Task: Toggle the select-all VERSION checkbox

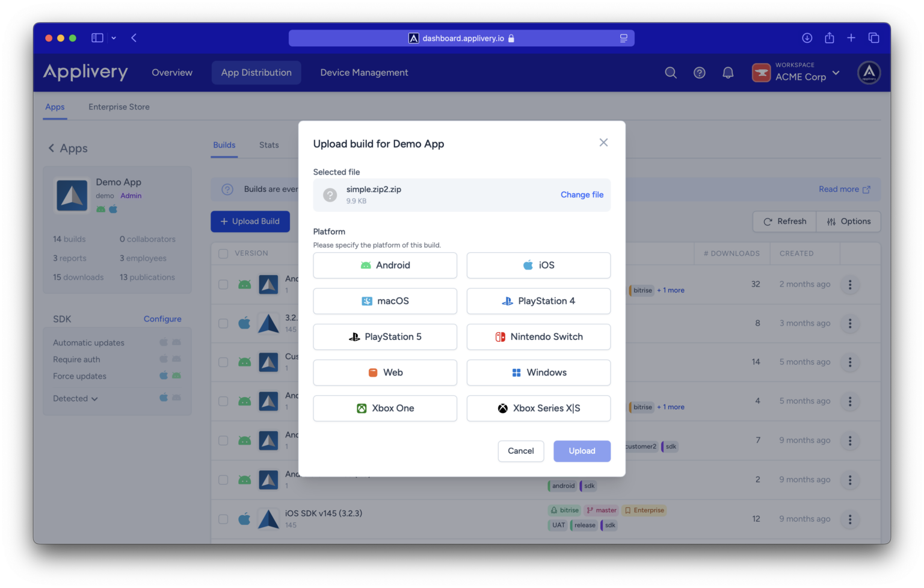Action: click(223, 253)
